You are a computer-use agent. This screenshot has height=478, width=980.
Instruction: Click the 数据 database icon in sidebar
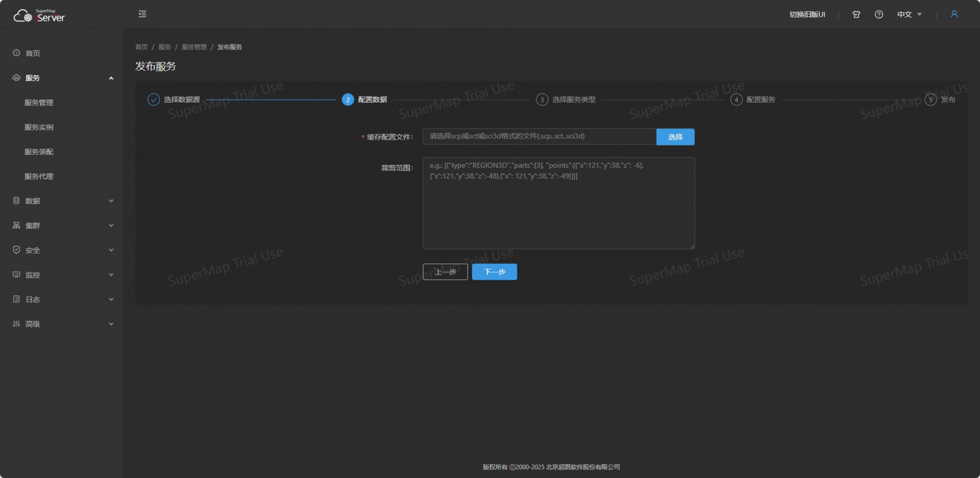(x=17, y=200)
